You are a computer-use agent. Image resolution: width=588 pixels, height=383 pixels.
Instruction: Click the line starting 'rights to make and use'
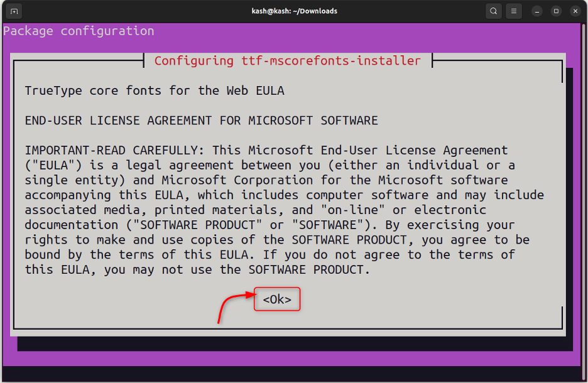point(277,240)
